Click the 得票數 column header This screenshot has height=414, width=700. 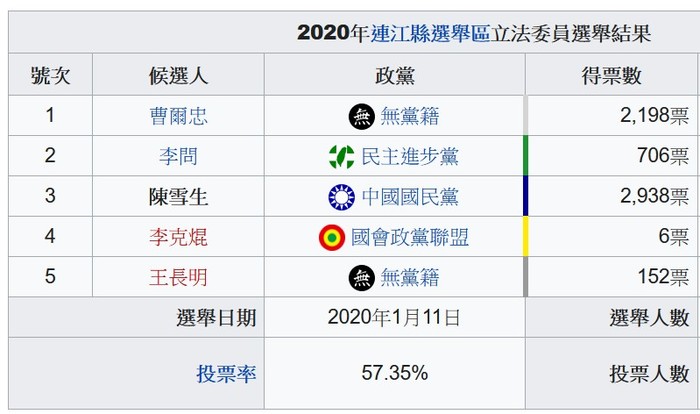[x=611, y=75]
